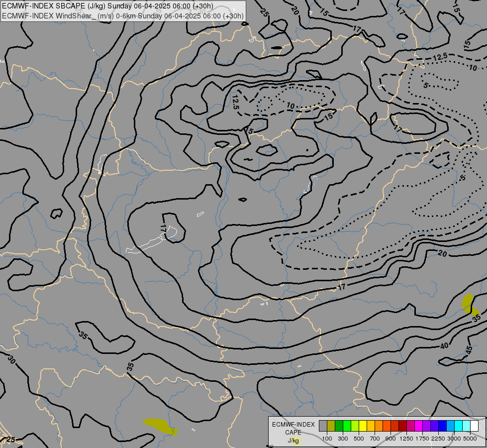This screenshot has width=487, height=448.
Task: Click the 700 value under the legend
Action: (x=375, y=439)
